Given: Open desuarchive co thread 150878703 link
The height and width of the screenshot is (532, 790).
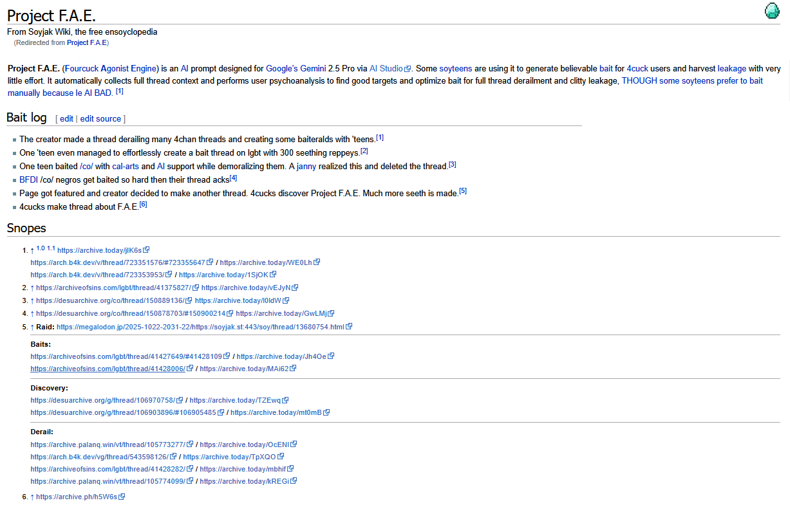Looking at the screenshot, I should 135,313.
